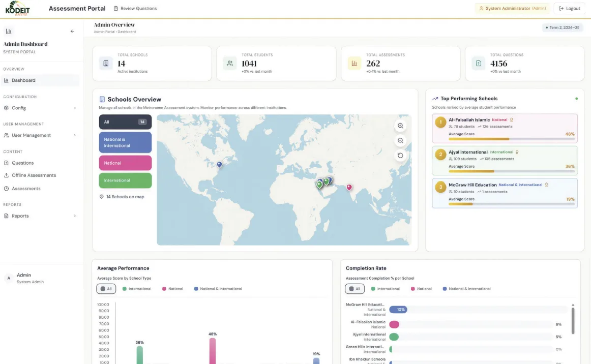Reset the schools map view
This screenshot has height=364, width=591.
tap(400, 155)
